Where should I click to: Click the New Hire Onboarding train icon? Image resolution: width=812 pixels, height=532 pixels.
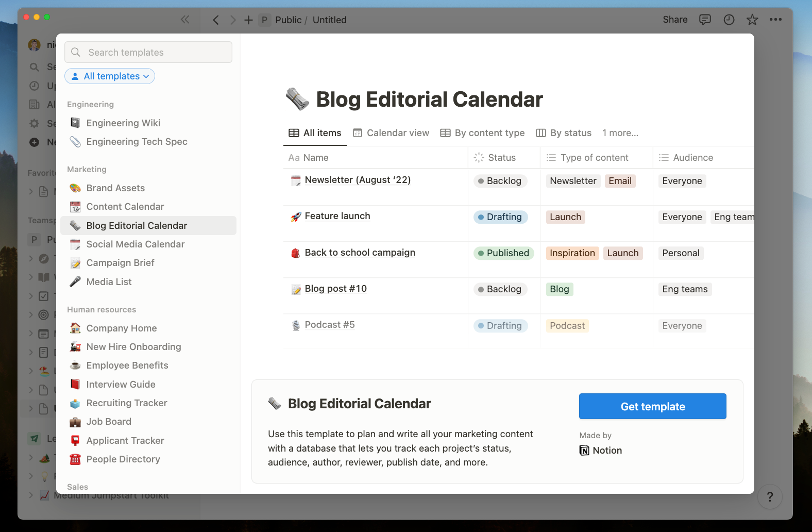coord(75,346)
